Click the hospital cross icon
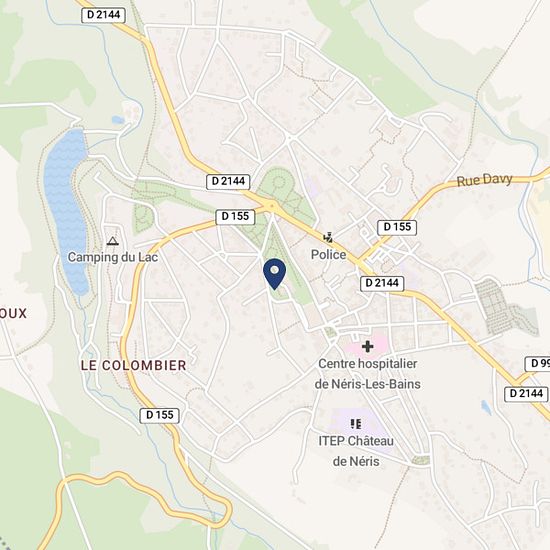This screenshot has height=550, width=550. pyautogui.click(x=367, y=347)
